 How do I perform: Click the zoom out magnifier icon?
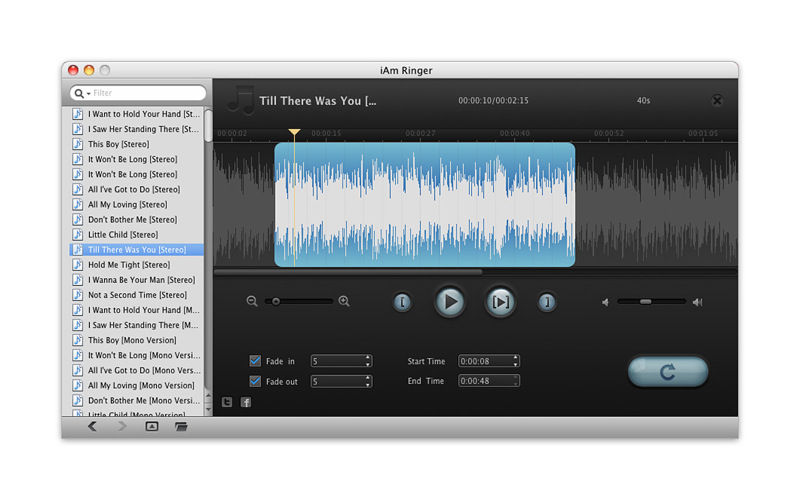pyautogui.click(x=252, y=301)
